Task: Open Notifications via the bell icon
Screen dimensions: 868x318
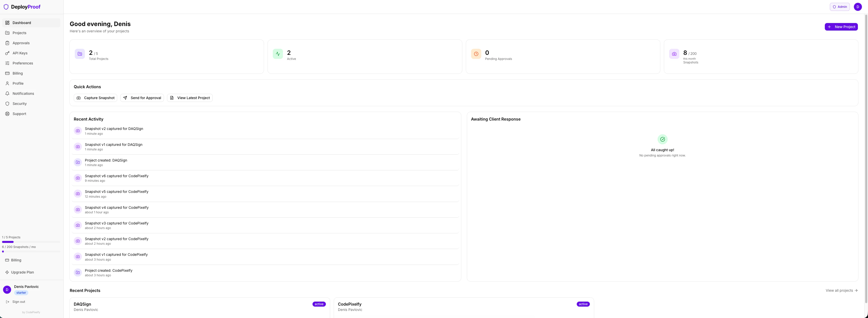Action: pos(7,94)
